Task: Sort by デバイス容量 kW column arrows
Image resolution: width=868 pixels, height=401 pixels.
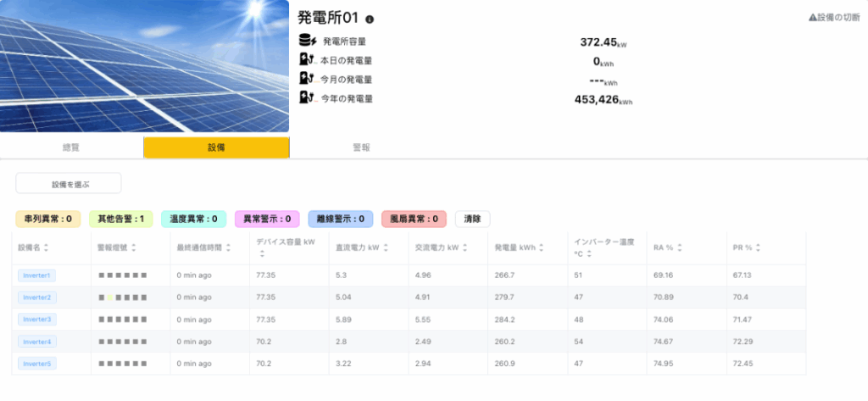Action: [262, 254]
